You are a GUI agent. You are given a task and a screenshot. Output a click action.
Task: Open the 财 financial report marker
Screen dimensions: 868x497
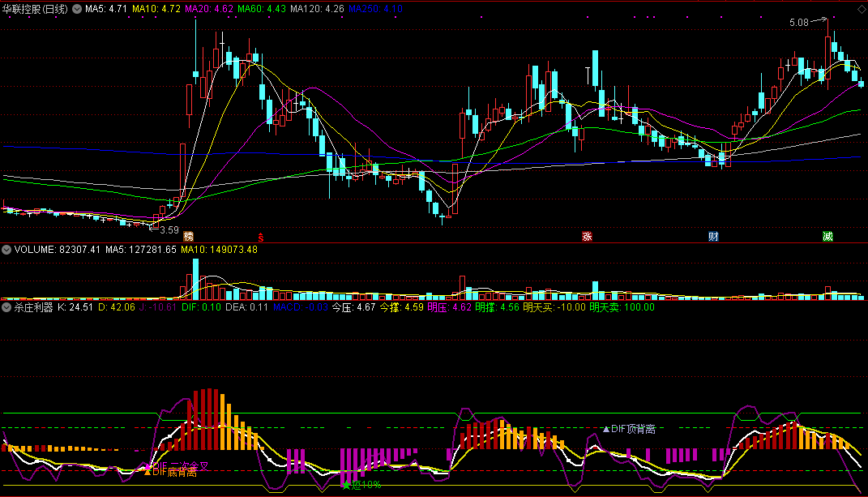coord(713,237)
